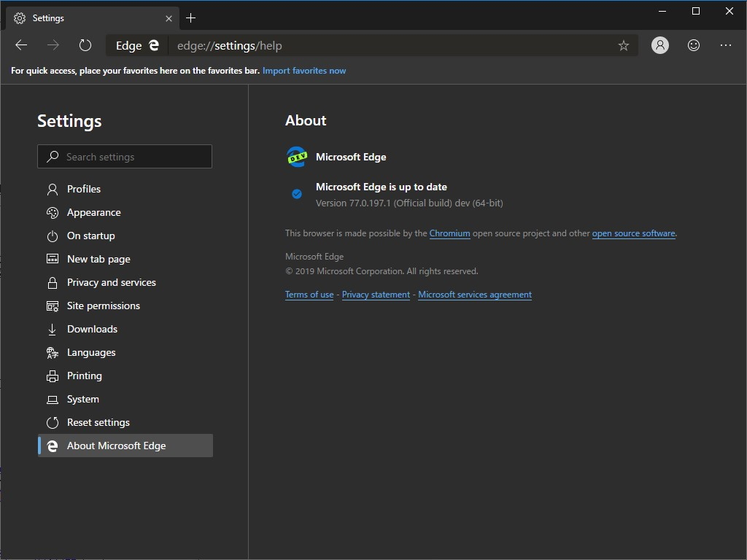Select the Profiles section icon
Viewport: 747px width, 560px height.
tap(53, 189)
